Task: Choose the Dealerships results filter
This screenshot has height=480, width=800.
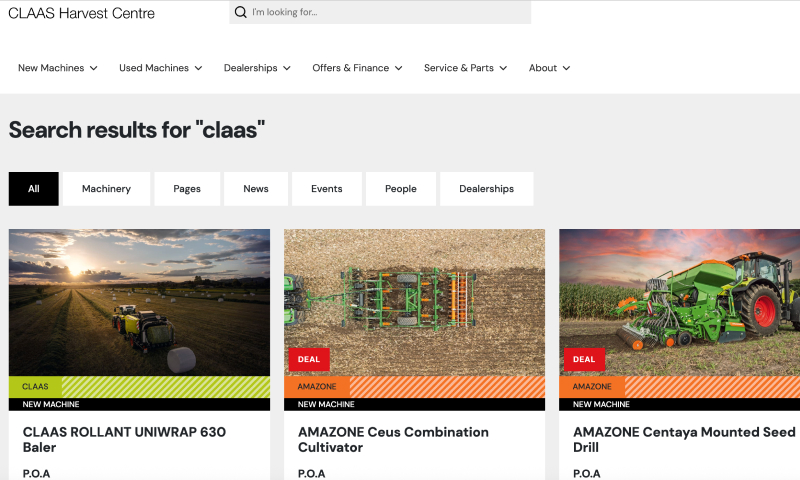Action: point(486,189)
